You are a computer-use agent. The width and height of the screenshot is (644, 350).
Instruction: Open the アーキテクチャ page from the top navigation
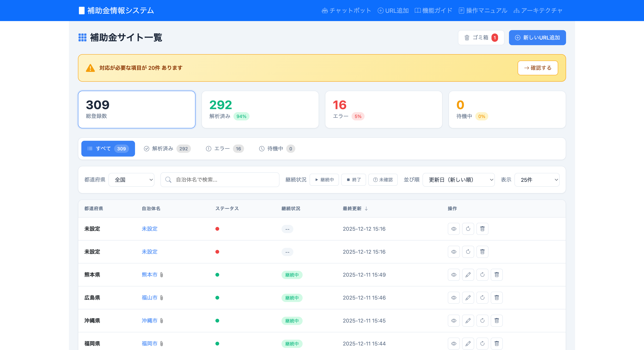point(537,11)
